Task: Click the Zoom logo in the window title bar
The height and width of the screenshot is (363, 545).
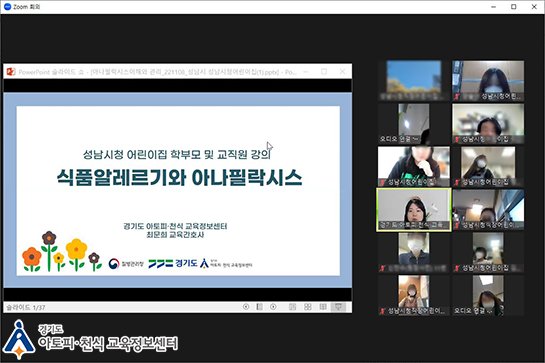Action: (7, 7)
